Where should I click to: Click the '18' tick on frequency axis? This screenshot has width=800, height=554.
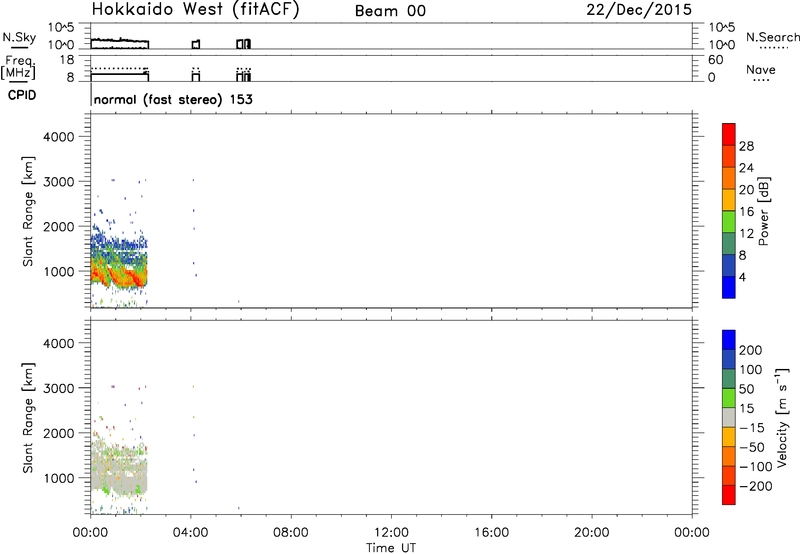click(67, 60)
